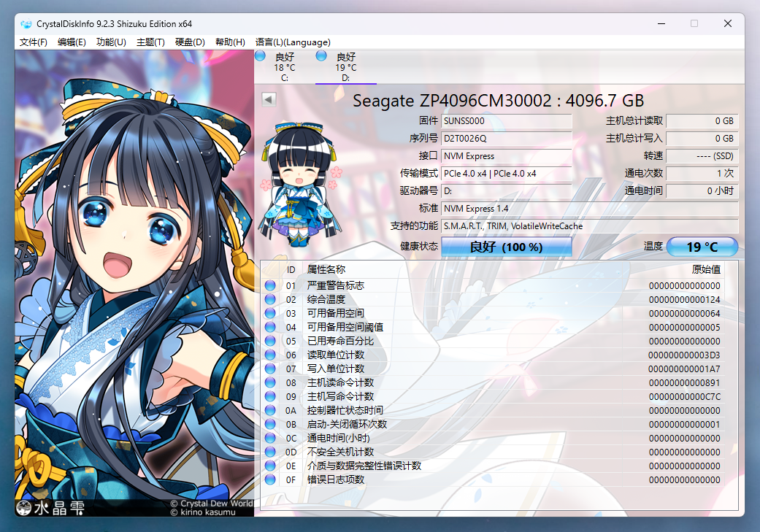Click the 良好 (100 %) health status button
This screenshot has height=532, width=760.
506,247
